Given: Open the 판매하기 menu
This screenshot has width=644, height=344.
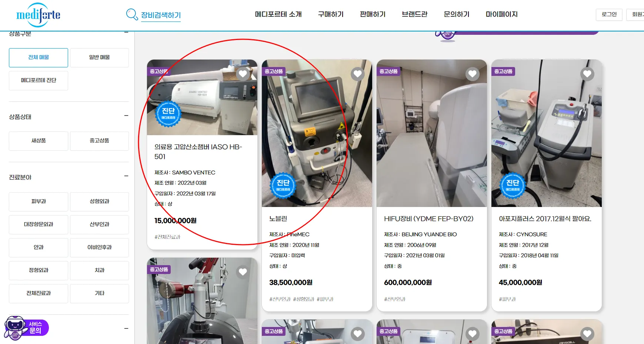Looking at the screenshot, I should point(373,14).
